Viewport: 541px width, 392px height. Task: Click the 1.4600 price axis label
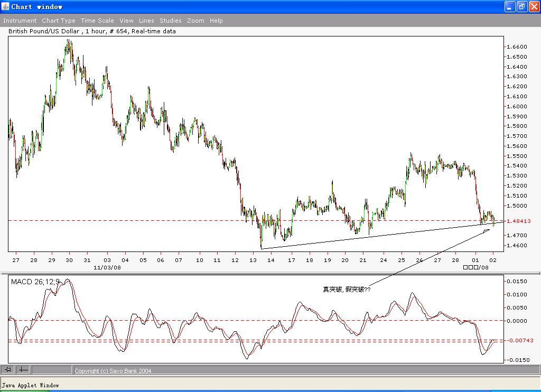517,245
